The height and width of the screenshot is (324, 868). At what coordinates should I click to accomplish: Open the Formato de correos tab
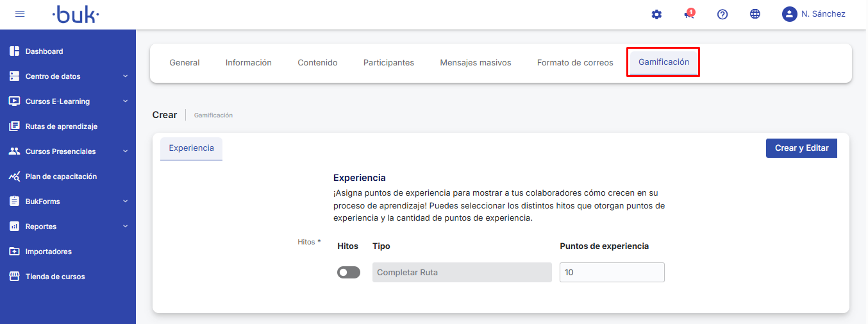(x=575, y=63)
